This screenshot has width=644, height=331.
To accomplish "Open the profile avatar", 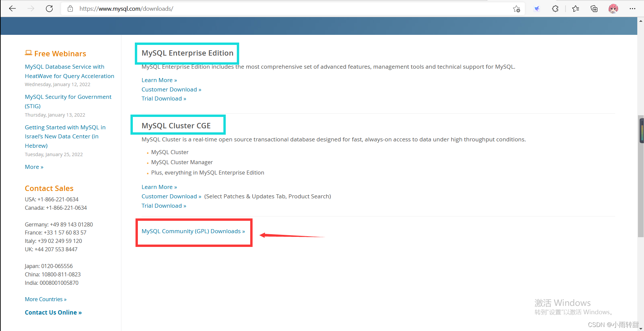I will tap(613, 9).
